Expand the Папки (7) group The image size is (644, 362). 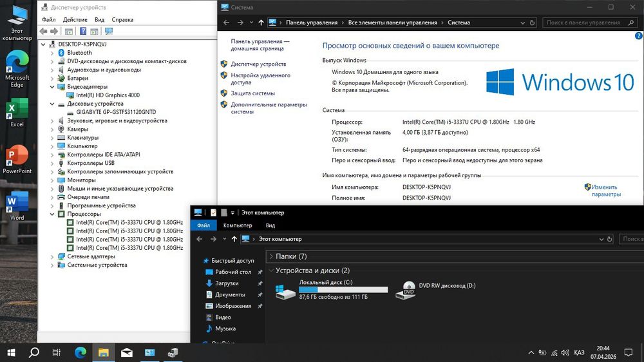pos(271,256)
